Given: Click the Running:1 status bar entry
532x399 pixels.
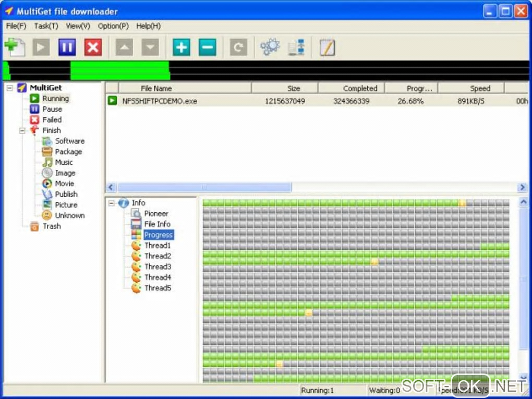Looking at the screenshot, I should click(317, 391).
